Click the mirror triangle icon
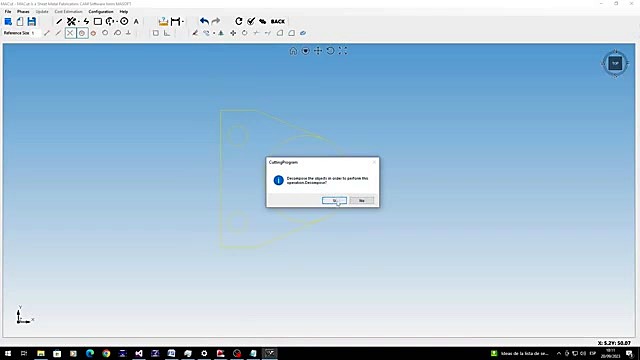Viewport: 640px width, 360px height. click(x=221, y=33)
